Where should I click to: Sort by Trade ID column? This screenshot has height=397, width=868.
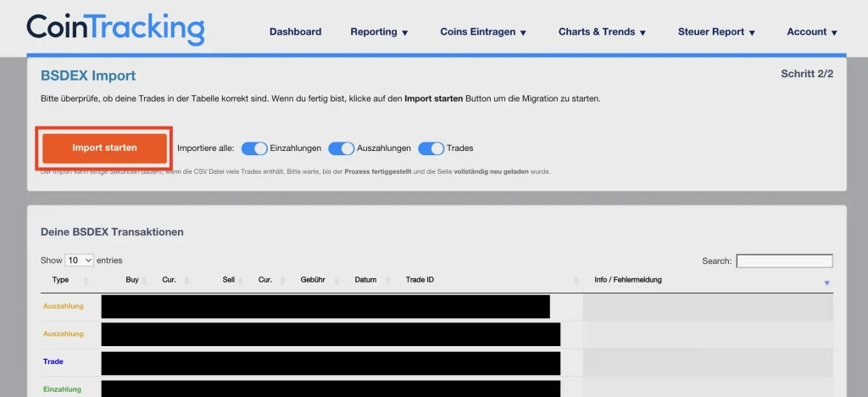[x=420, y=280]
